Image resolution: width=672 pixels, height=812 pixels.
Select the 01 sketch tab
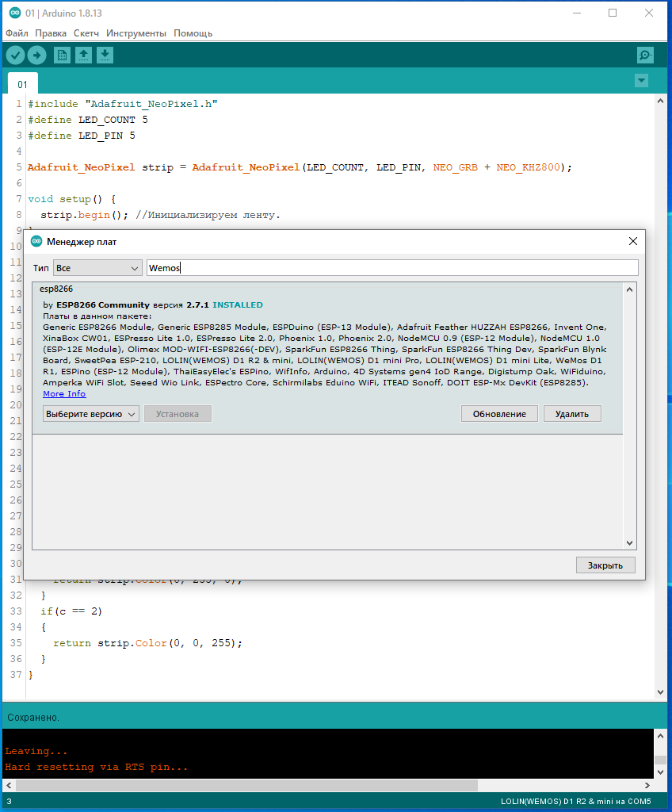coord(22,84)
